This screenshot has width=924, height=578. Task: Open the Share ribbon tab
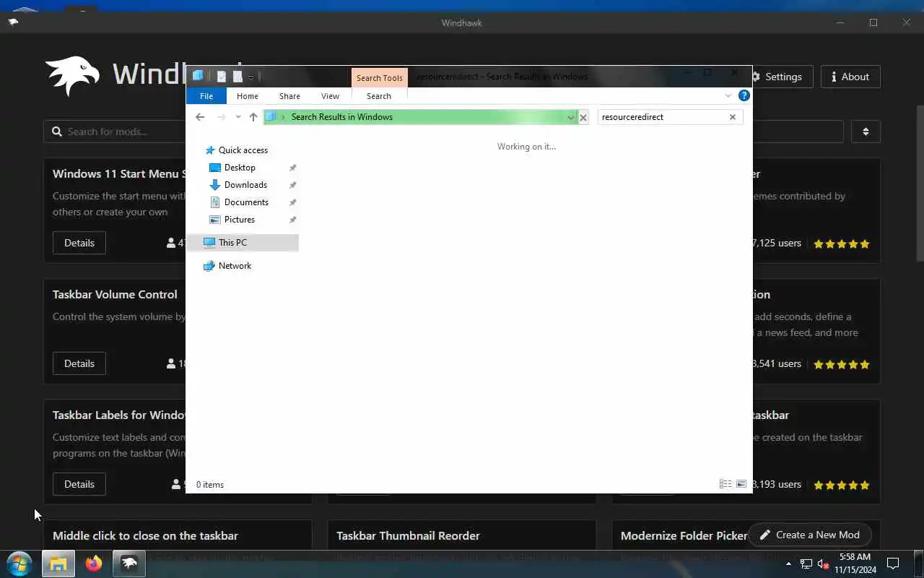289,96
